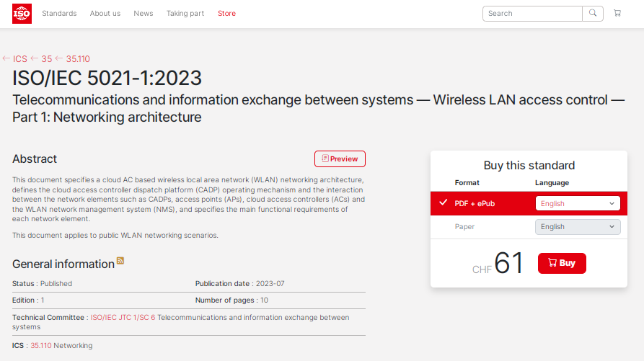
Task: Click the left arrow before ICS breadcrumb
Action: [6, 59]
